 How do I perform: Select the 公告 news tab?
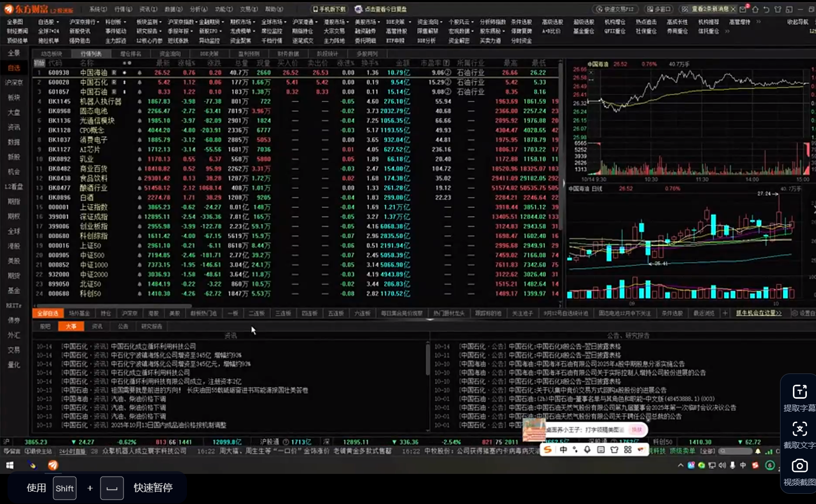(x=123, y=326)
